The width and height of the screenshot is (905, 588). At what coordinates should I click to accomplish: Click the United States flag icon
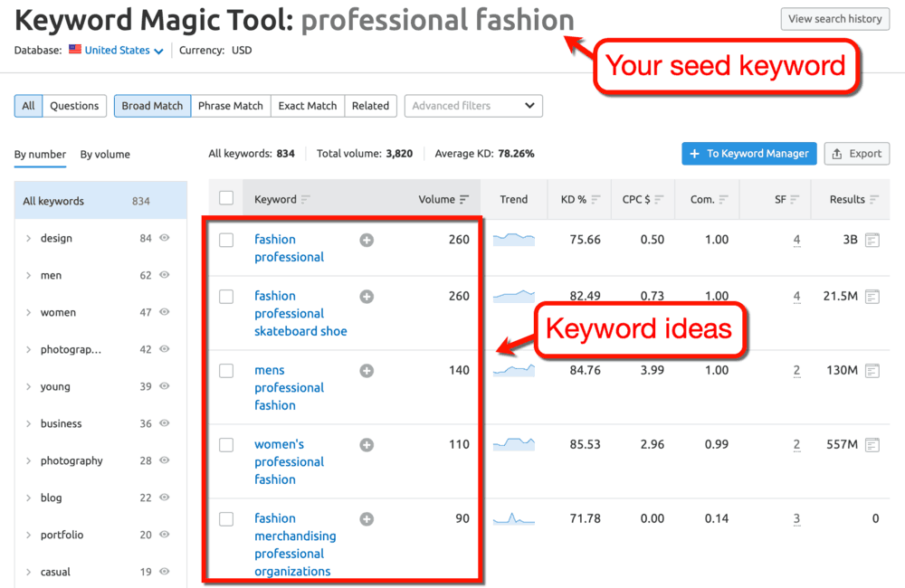[x=74, y=50]
